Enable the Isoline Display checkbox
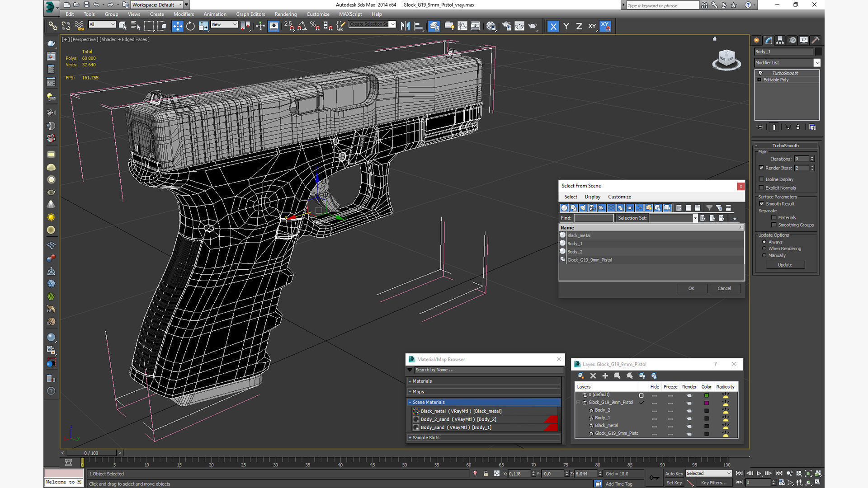Image resolution: width=868 pixels, height=488 pixels. pyautogui.click(x=762, y=179)
